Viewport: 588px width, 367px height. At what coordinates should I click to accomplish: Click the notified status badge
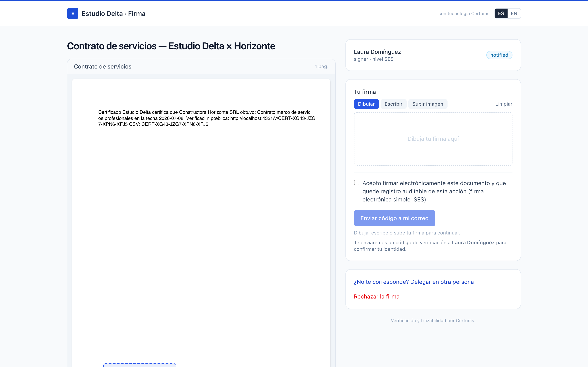pyautogui.click(x=499, y=55)
